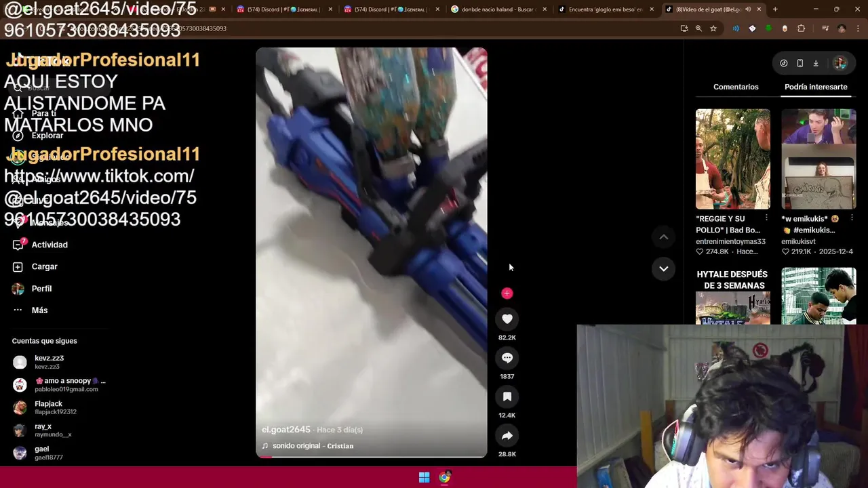The image size is (868, 488).
Task: Click the TikTok coins icon in top pill
Action: [x=783, y=63]
